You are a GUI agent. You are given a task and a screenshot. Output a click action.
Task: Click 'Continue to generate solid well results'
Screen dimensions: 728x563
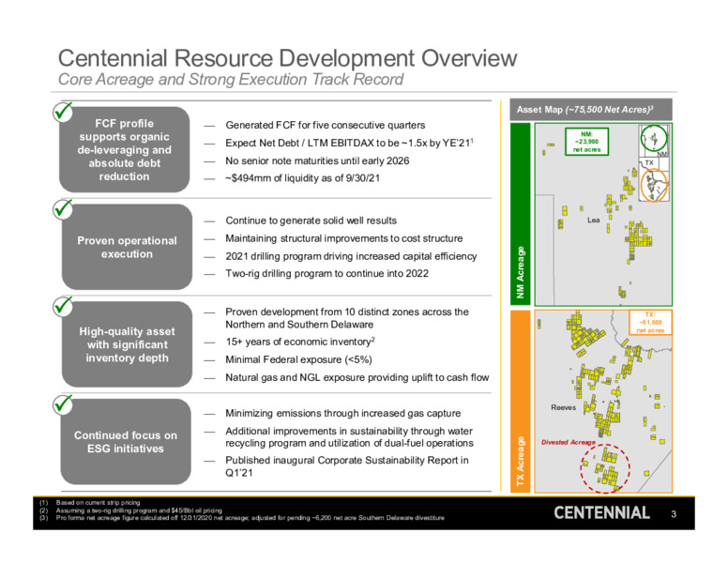point(311,221)
